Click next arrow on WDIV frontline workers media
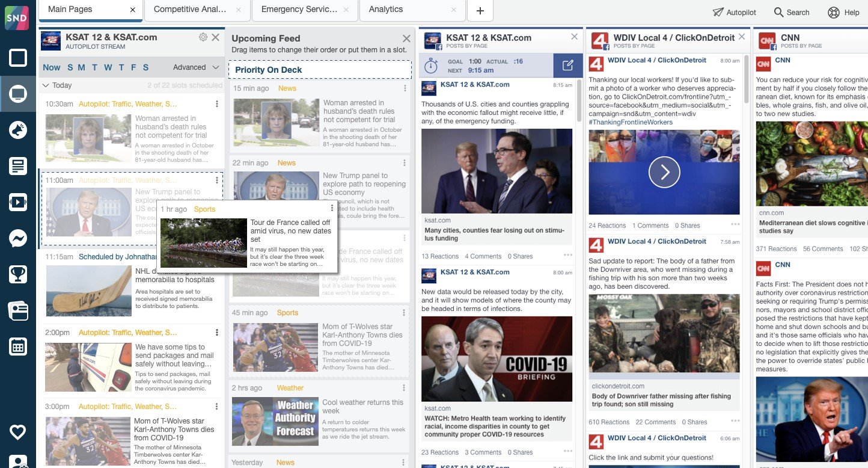 click(x=664, y=173)
